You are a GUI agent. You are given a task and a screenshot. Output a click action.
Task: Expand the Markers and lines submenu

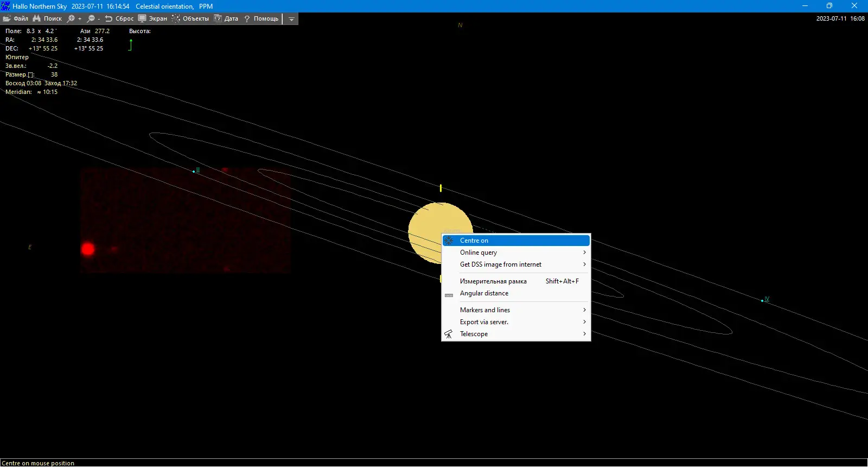(x=516, y=310)
